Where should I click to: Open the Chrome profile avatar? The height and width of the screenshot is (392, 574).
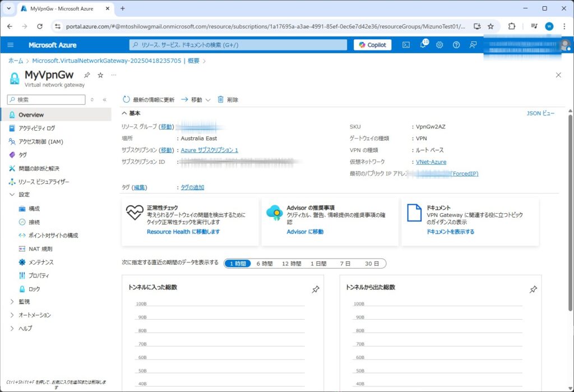pyautogui.click(x=549, y=26)
